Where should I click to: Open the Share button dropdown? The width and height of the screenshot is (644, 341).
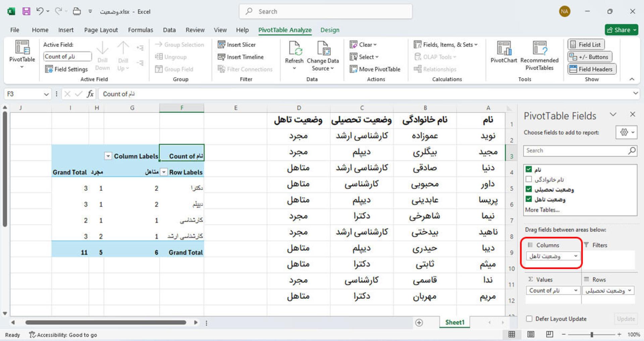[x=635, y=30]
